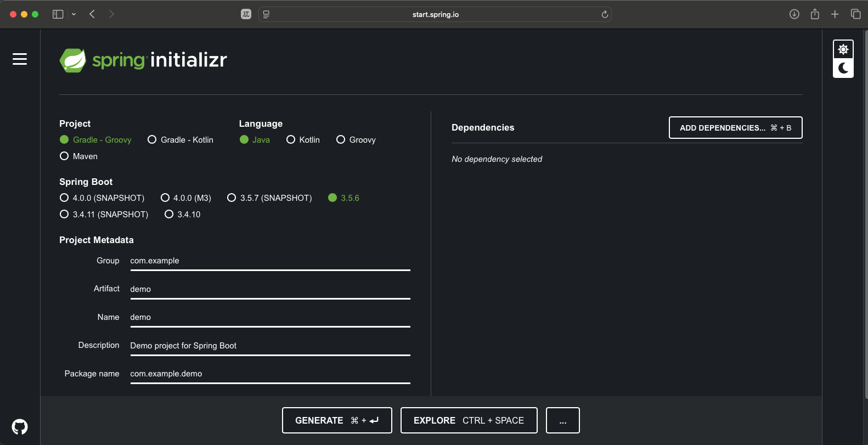This screenshot has height=445, width=868.
Task: Open the Add Dependencies dialog
Action: click(735, 128)
